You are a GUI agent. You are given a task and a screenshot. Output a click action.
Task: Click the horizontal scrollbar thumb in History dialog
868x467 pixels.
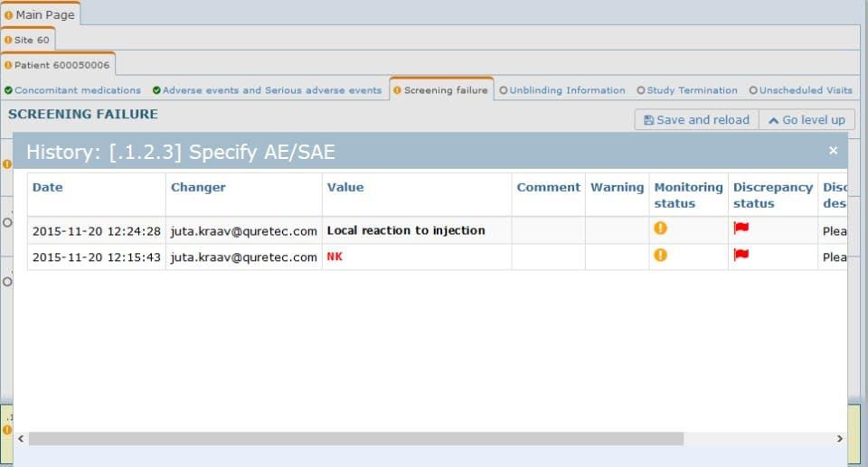pyautogui.click(x=355, y=438)
